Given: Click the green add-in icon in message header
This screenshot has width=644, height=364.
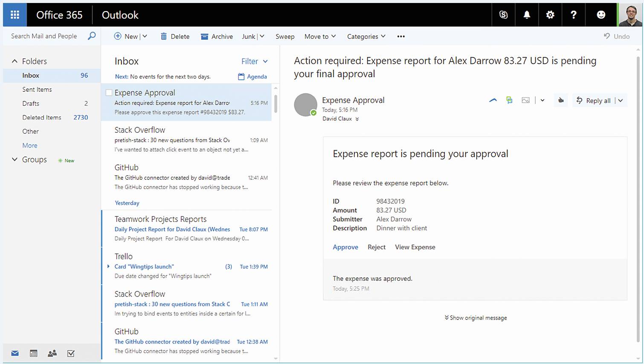Looking at the screenshot, I should (x=509, y=100).
